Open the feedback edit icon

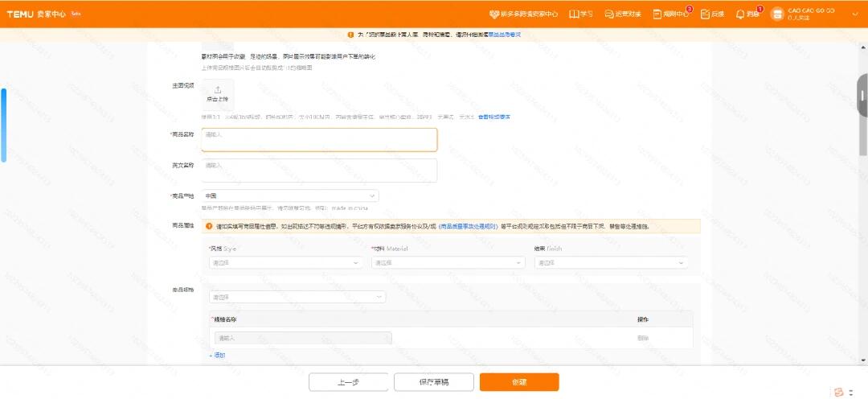[x=706, y=14]
